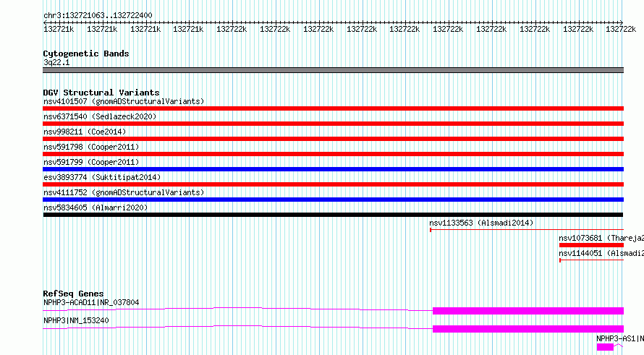Click the NPHP3-AS1 gene label
Viewport: 644px width, 355px height.
[620, 338]
